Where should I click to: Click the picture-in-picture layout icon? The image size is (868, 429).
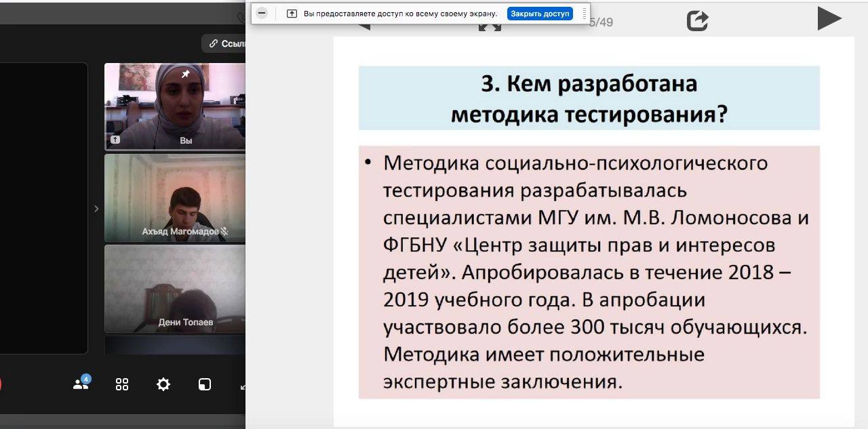click(204, 384)
